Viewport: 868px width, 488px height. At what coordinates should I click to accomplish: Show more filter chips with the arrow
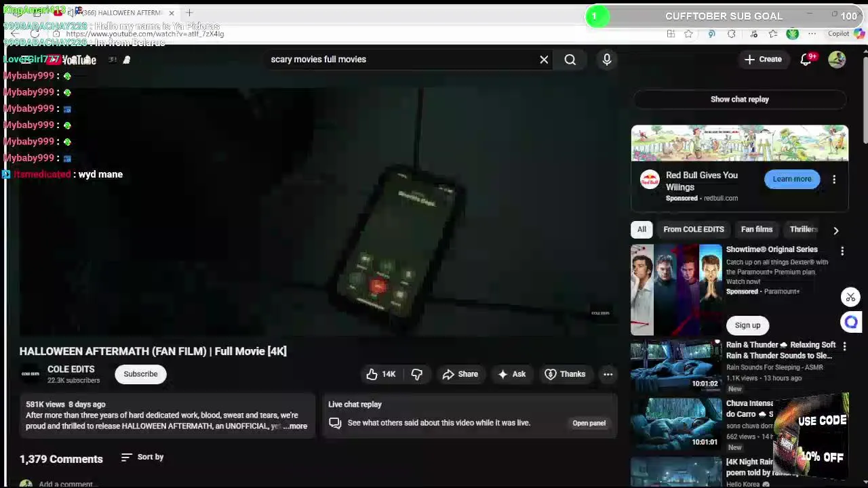(835, 230)
